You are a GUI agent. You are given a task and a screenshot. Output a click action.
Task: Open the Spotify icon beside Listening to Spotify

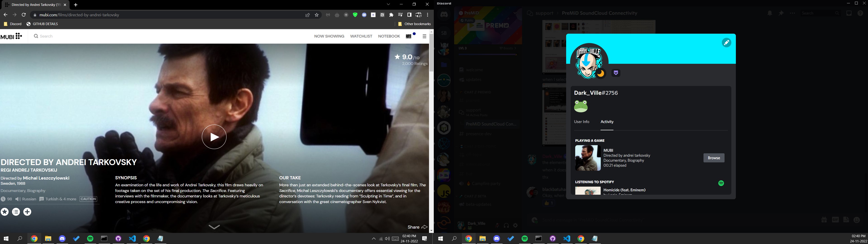coord(721,183)
